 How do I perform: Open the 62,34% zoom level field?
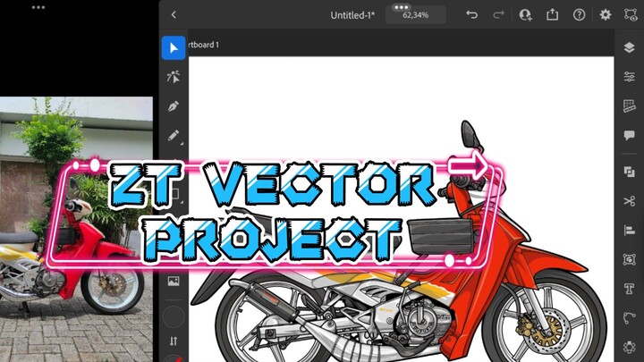(x=416, y=15)
